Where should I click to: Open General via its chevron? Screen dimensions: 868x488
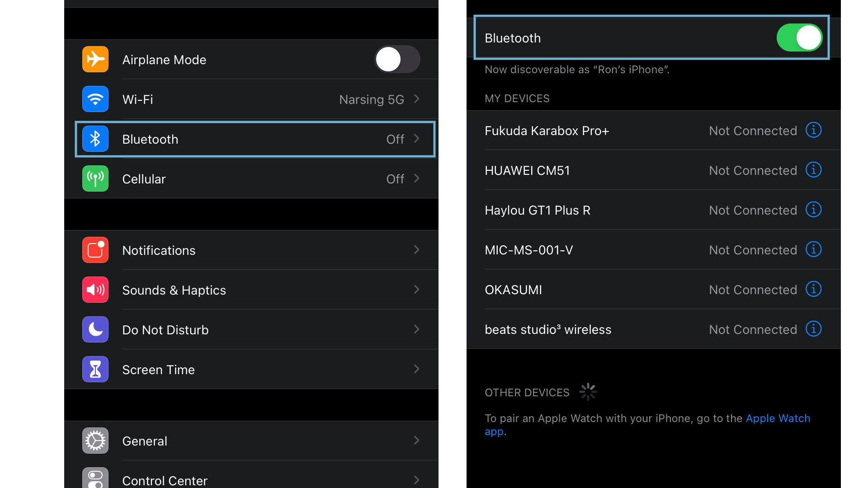point(417,440)
